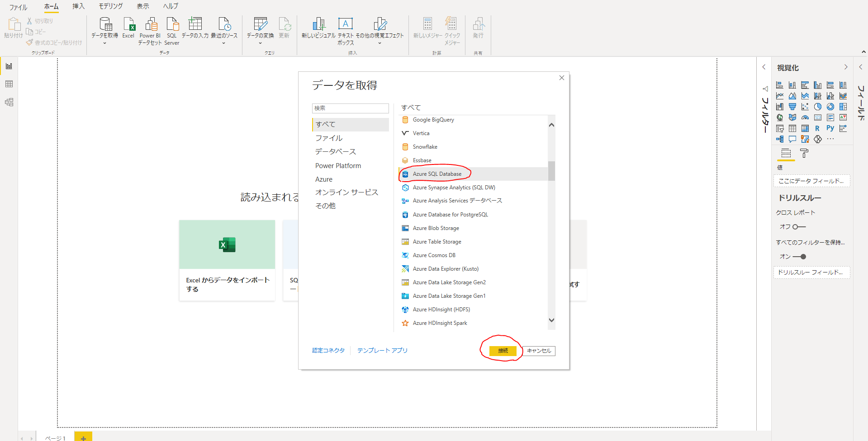Open the Excel data source in the ribbon
Viewport: 868px width, 441px height.
(128, 28)
